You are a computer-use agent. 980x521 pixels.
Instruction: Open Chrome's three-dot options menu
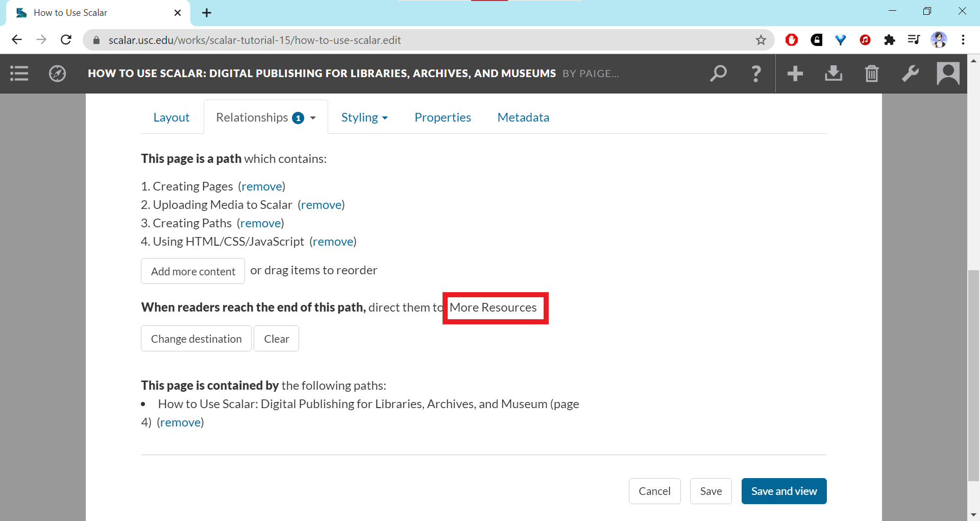[963, 40]
